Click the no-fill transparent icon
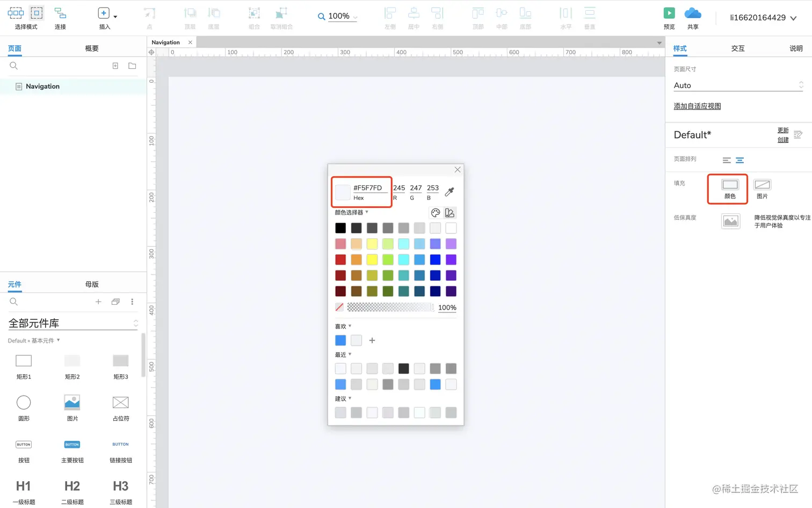Screen dimensions: 812x508 pos(339,307)
